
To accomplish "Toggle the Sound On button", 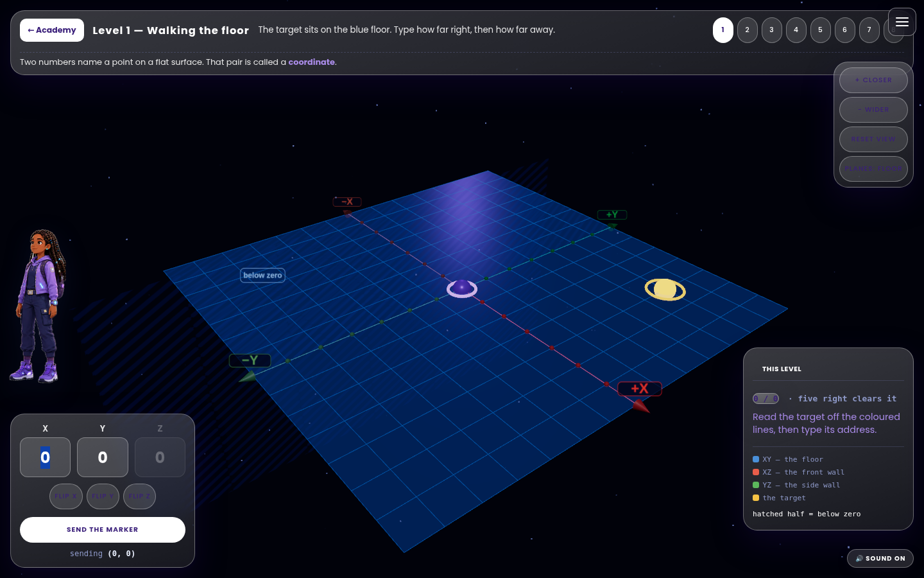I will 880,558.
